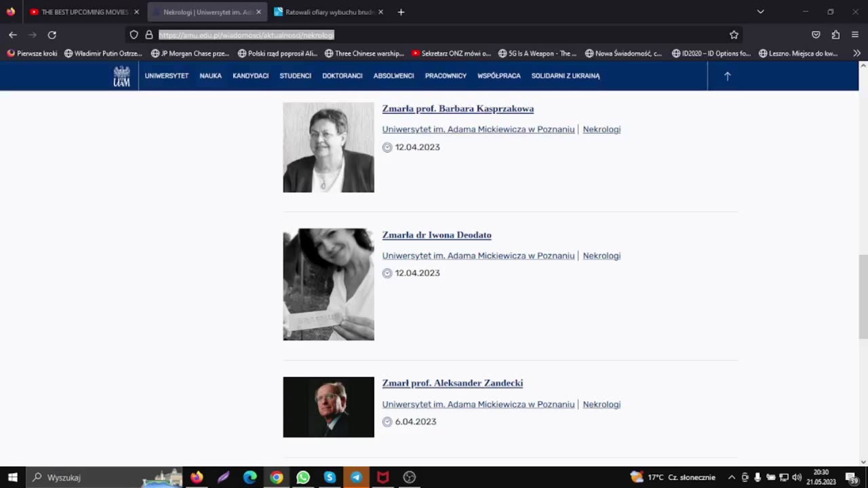Screen dimensions: 868x488
Task: Open SOLIDARNI Z UKRAINĄ menu item
Action: point(566,76)
